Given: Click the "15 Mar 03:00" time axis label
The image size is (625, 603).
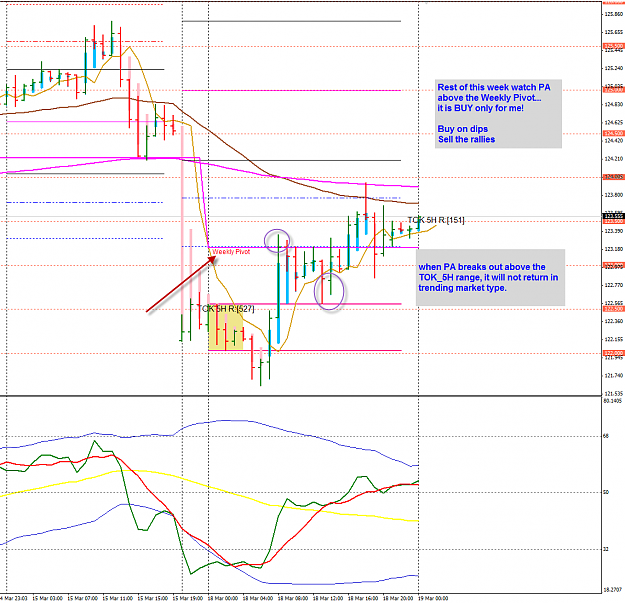Looking at the screenshot, I should point(47,598).
